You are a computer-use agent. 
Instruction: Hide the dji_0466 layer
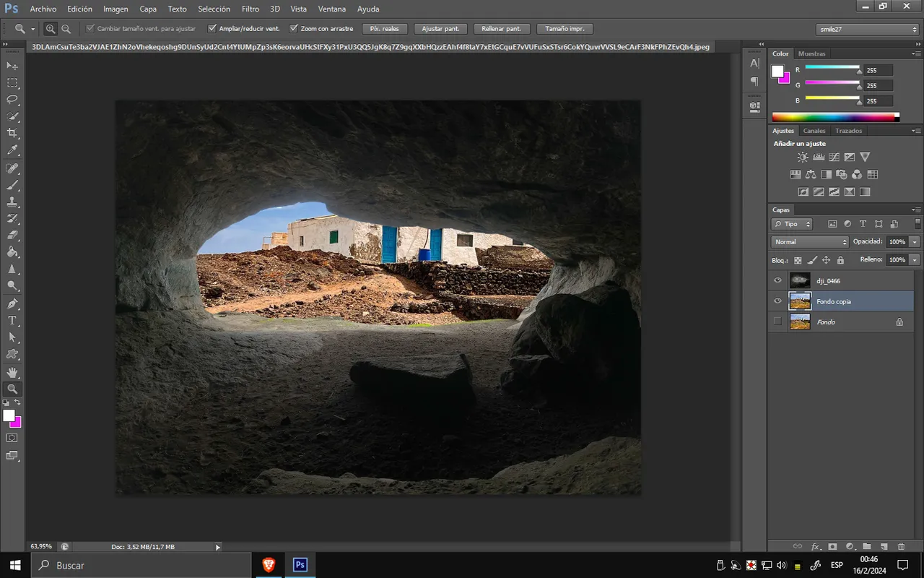[777, 280]
